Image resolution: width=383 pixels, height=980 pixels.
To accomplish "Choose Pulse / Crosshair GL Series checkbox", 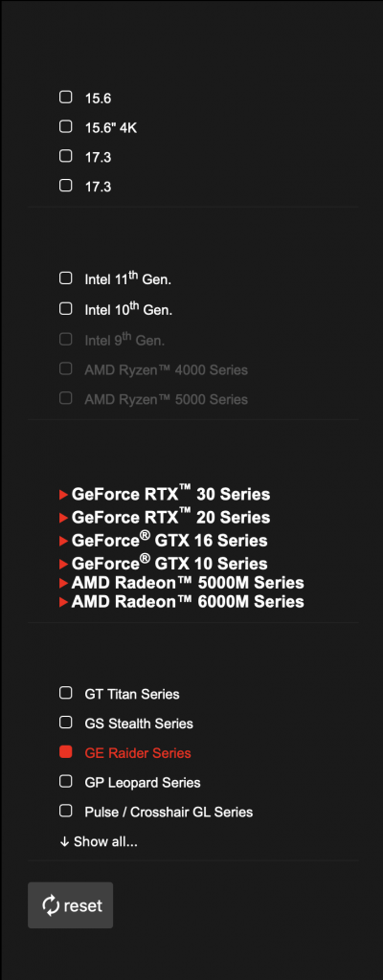I will tap(66, 812).
